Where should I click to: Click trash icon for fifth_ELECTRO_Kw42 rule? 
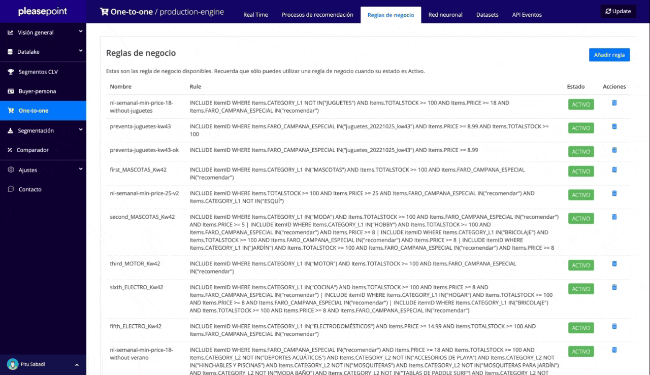(x=614, y=327)
